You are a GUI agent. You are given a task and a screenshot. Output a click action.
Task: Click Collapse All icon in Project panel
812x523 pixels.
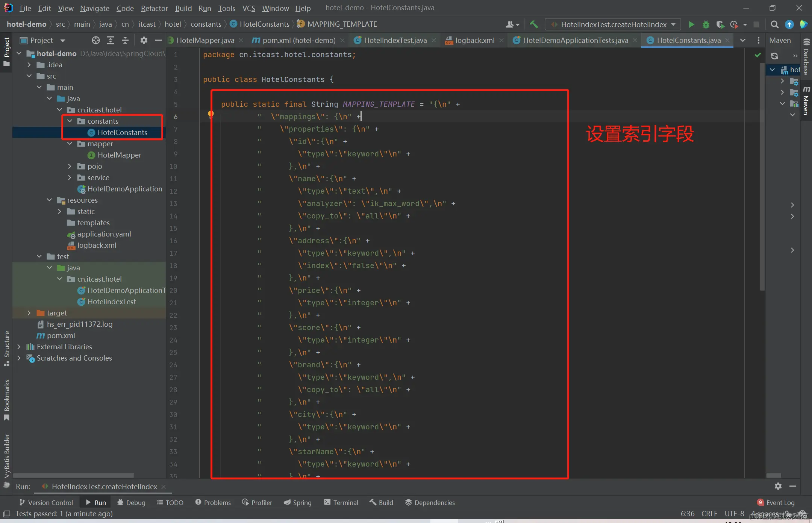coord(125,40)
